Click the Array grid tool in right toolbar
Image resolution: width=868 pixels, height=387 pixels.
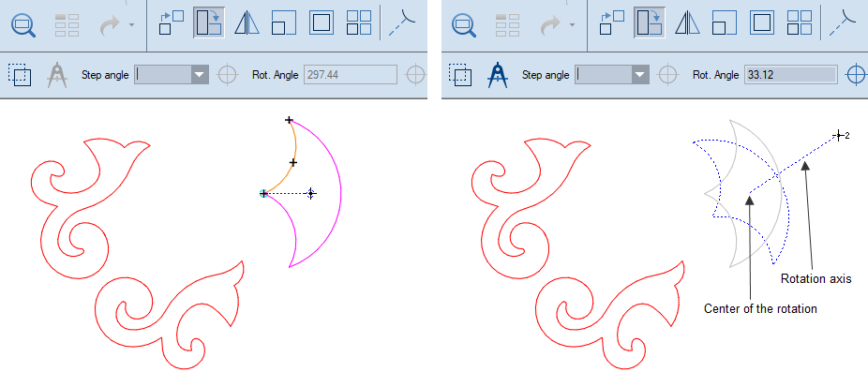point(799,22)
